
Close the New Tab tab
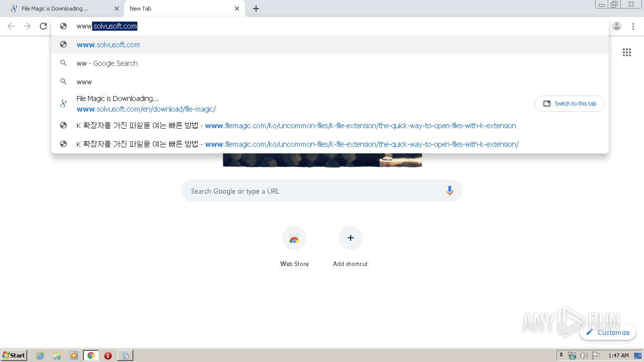237,9
